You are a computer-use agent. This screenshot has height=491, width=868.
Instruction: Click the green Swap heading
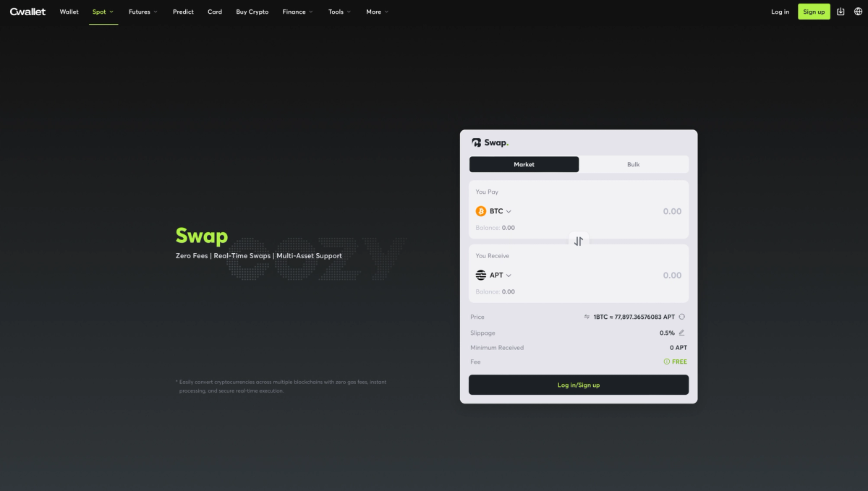pos(202,236)
